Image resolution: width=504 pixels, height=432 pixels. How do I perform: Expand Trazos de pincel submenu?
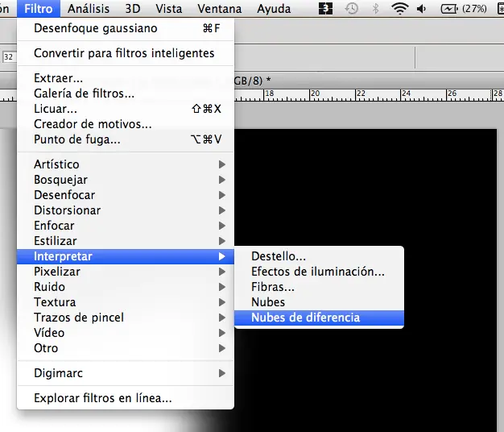(126, 318)
